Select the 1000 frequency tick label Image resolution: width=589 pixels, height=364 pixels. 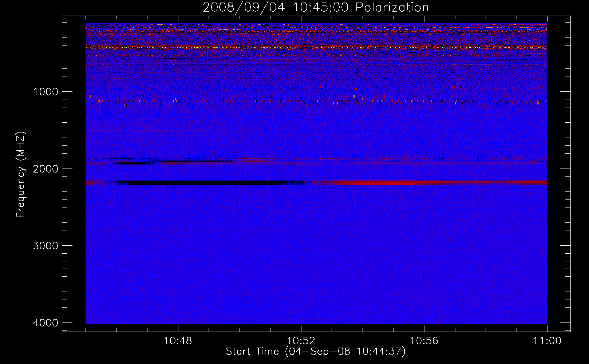point(46,92)
